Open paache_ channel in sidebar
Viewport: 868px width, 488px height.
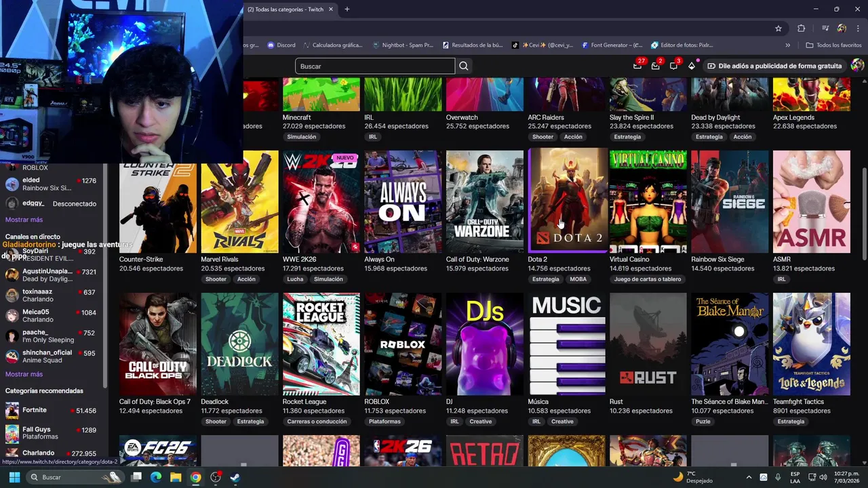point(52,335)
